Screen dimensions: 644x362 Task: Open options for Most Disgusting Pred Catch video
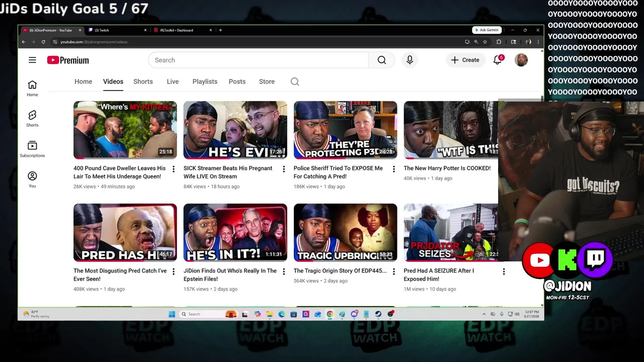click(174, 271)
